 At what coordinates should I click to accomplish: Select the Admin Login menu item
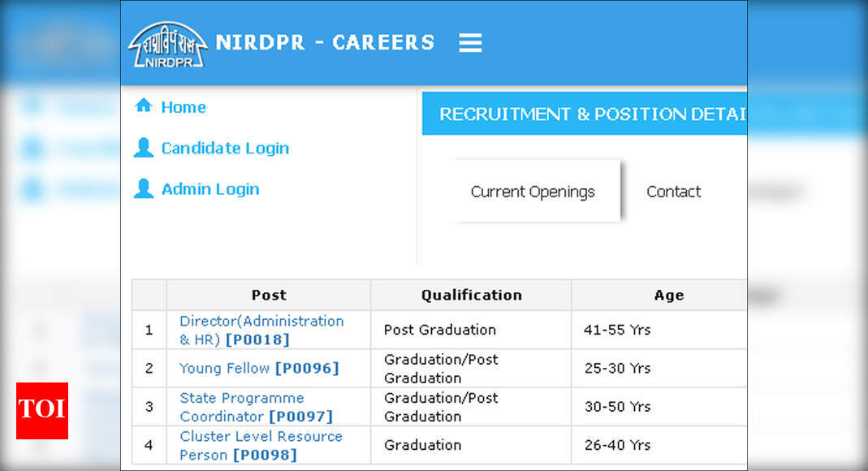tap(209, 188)
